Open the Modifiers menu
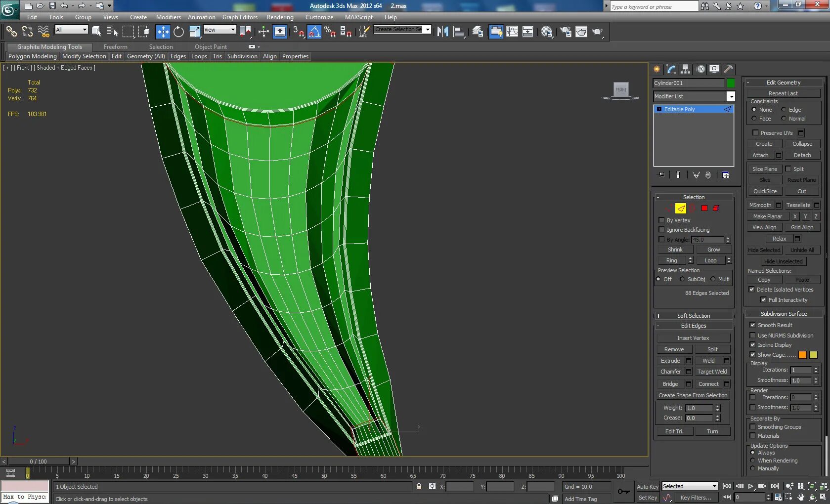The image size is (830, 504). pyautogui.click(x=168, y=17)
